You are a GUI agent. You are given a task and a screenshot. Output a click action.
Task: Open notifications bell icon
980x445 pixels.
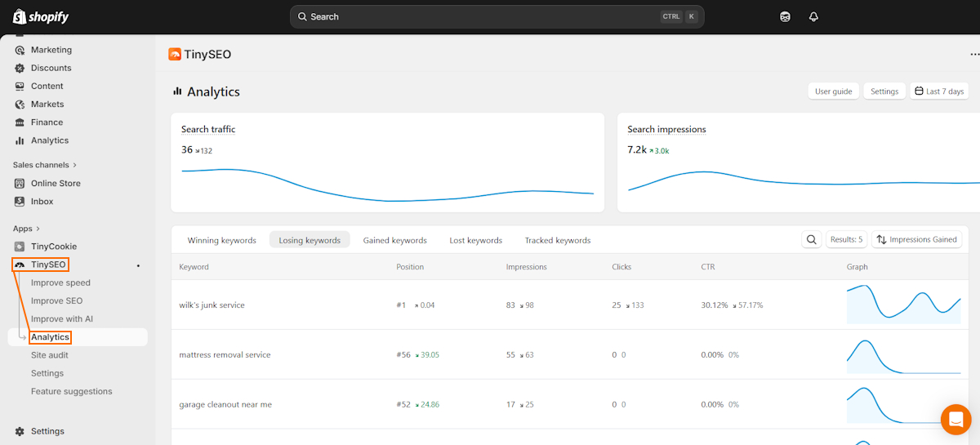[x=813, y=16]
